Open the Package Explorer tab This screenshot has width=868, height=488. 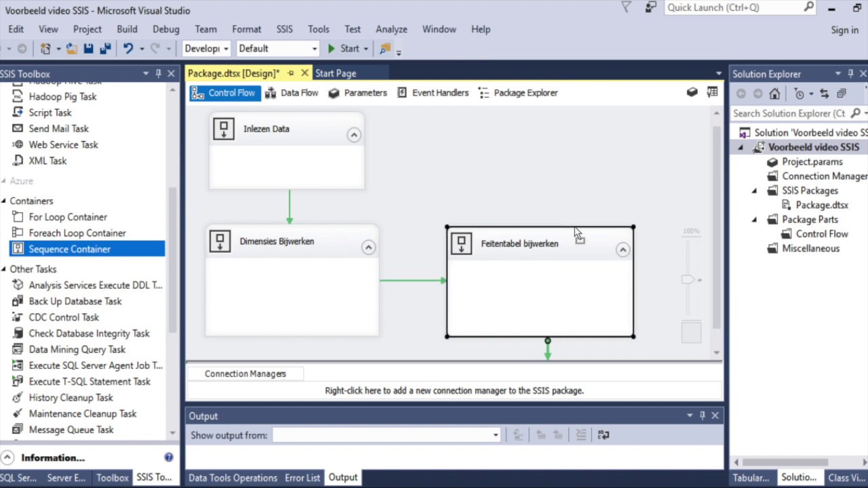click(x=518, y=93)
